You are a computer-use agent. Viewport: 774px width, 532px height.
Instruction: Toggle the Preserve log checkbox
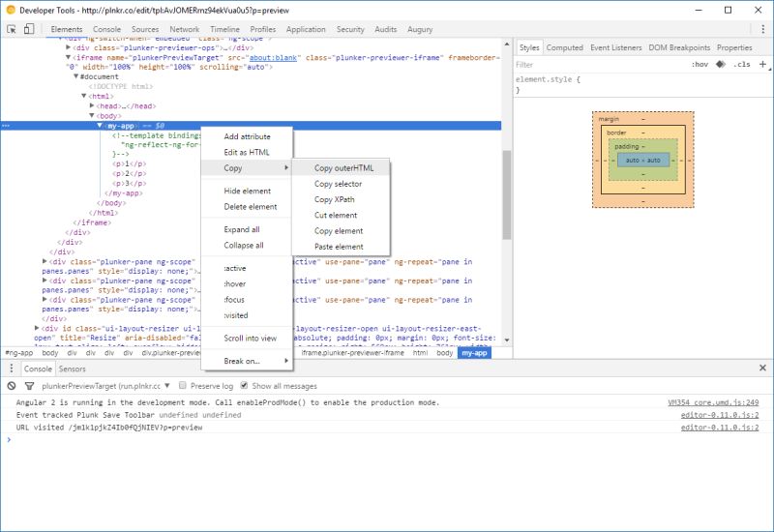[x=182, y=386]
